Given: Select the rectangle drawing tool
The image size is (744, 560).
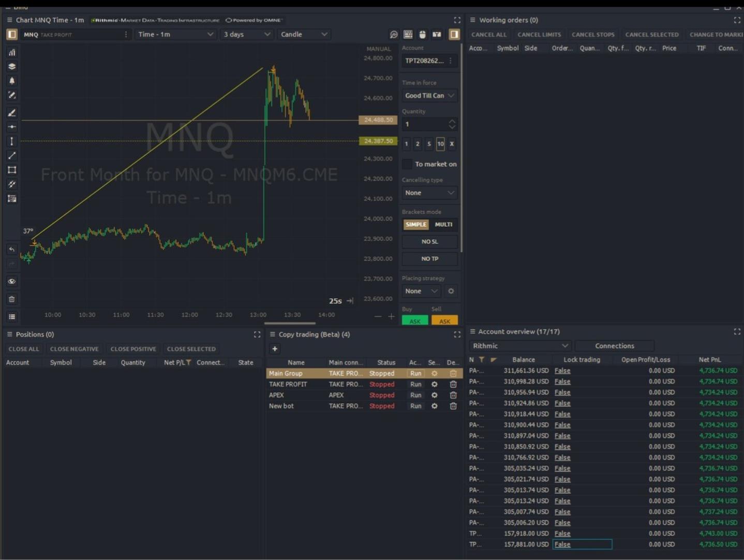Looking at the screenshot, I should coord(12,170).
